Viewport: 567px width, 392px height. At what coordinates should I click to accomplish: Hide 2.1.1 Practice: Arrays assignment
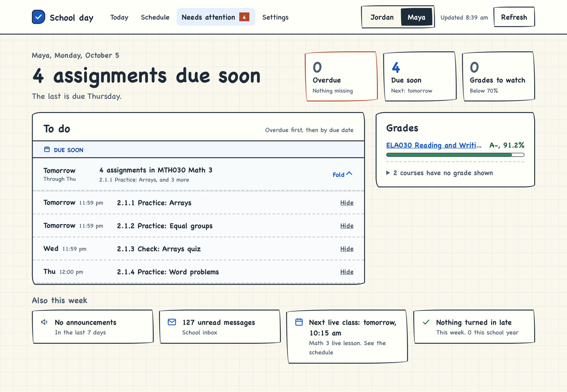click(347, 203)
